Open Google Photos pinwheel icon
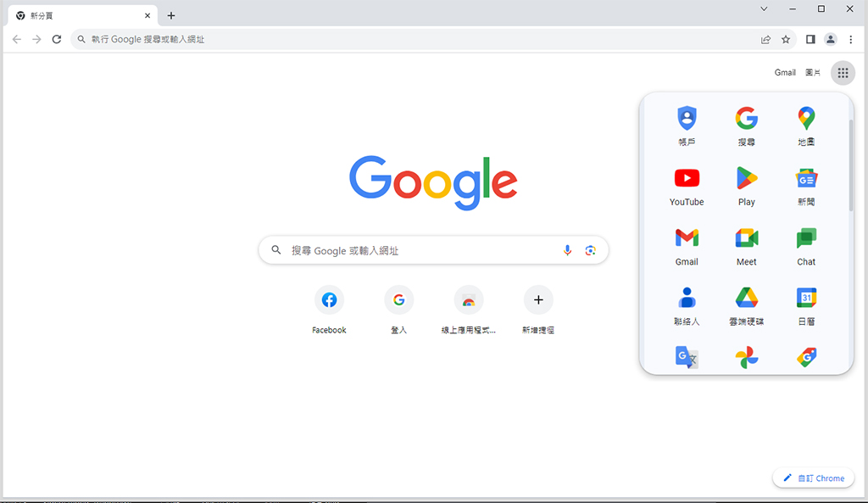This screenshot has height=503, width=868. pos(746,357)
